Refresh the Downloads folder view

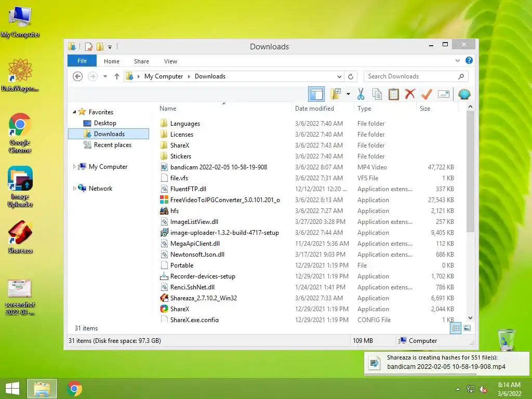(351, 76)
